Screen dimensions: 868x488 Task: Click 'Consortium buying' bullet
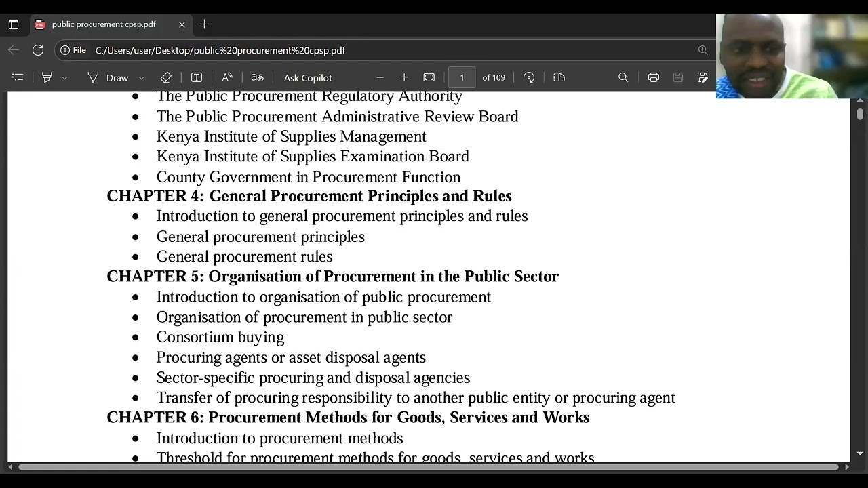tap(220, 338)
